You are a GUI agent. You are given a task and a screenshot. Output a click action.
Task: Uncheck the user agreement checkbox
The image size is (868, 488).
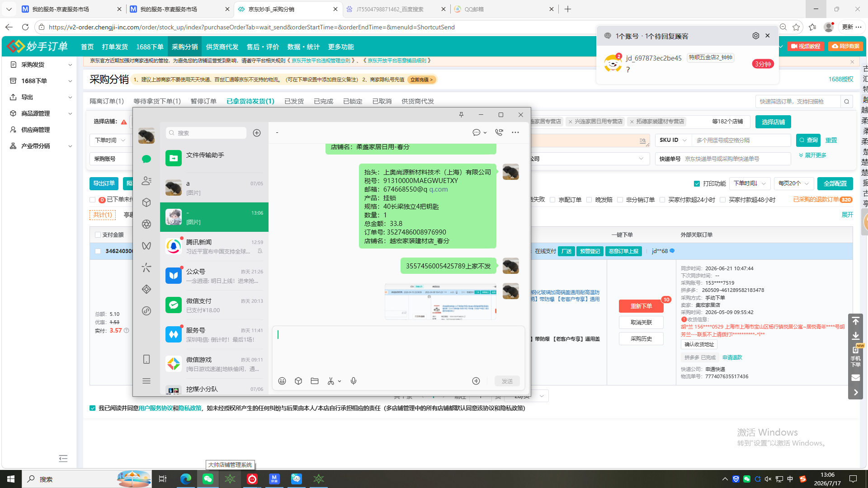pos(93,408)
